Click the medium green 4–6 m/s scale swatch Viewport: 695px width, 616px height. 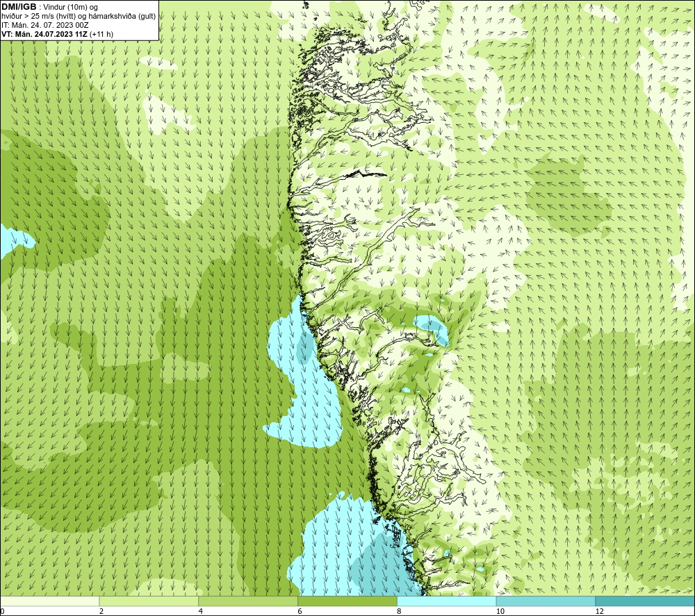(248, 601)
